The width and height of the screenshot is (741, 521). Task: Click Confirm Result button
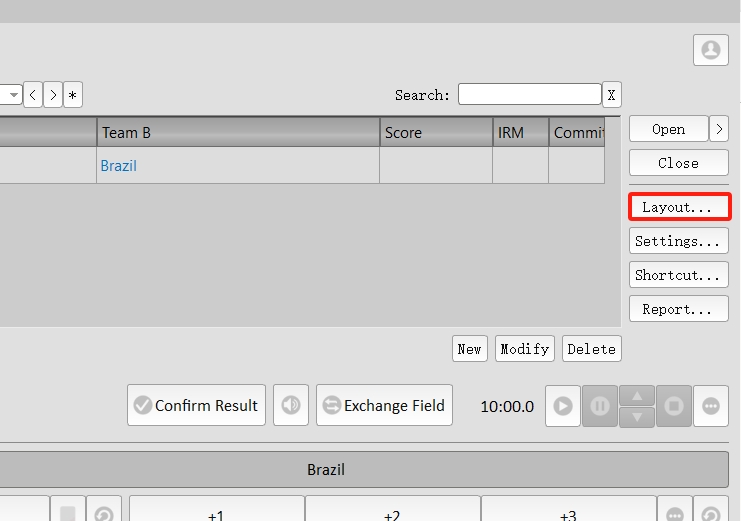tap(196, 405)
